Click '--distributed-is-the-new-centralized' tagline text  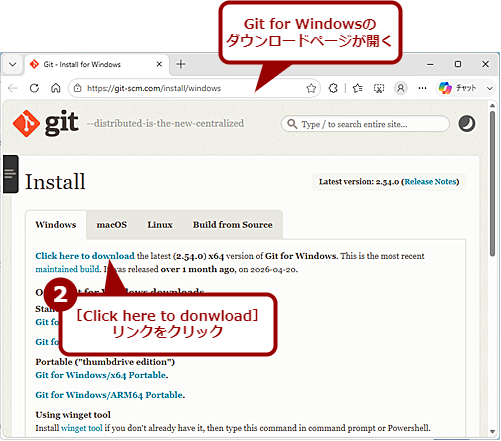(165, 124)
